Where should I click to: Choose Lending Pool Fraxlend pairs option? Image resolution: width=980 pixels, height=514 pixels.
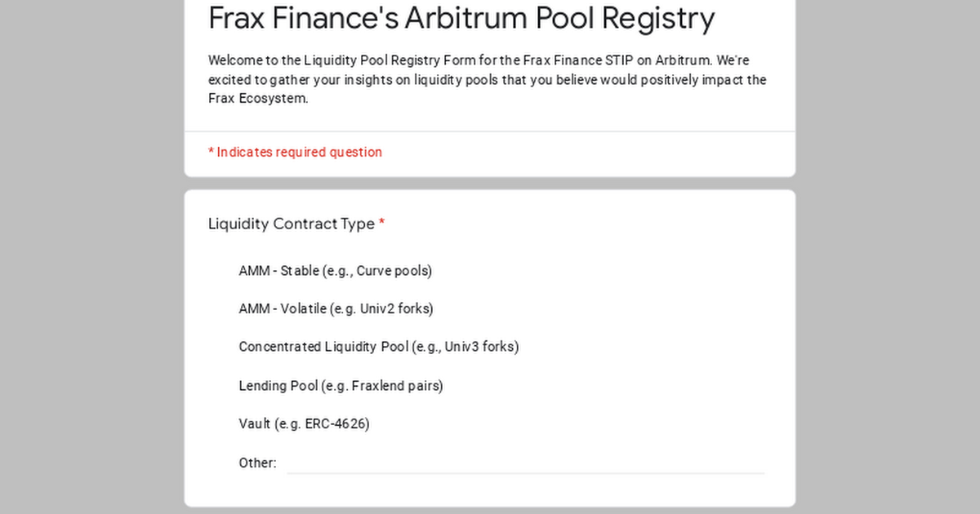pyautogui.click(x=341, y=386)
